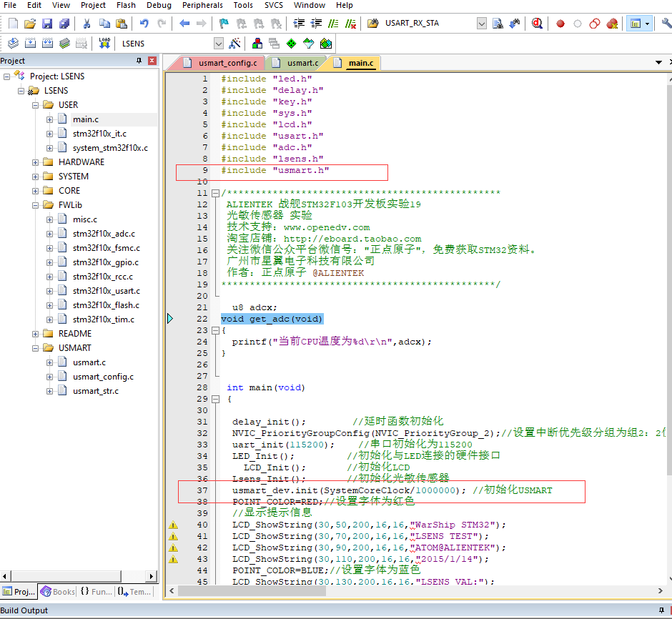This screenshot has width=672, height=619.
Task: Navigate backward with the blue arrow
Action: tap(184, 24)
